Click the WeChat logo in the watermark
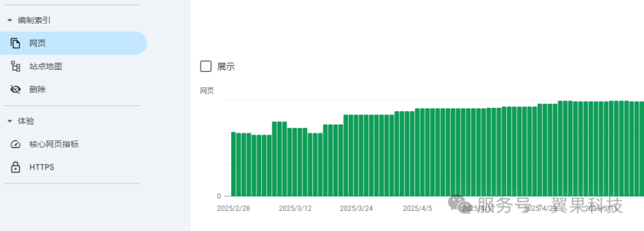 point(459,204)
